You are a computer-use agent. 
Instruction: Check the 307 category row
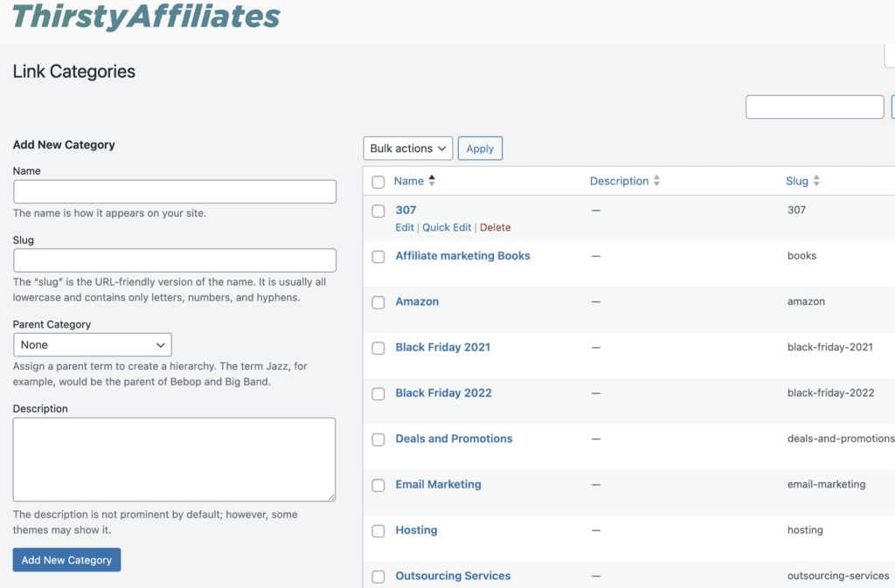pyautogui.click(x=378, y=211)
